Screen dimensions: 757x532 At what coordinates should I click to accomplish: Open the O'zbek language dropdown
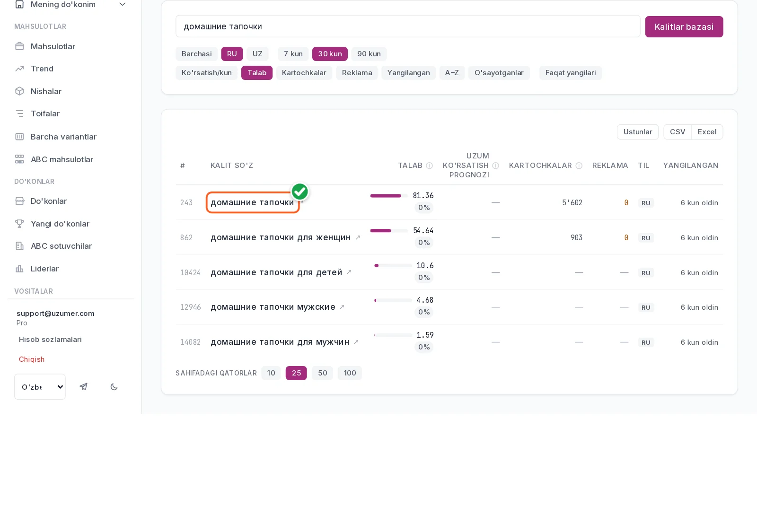[40, 387]
